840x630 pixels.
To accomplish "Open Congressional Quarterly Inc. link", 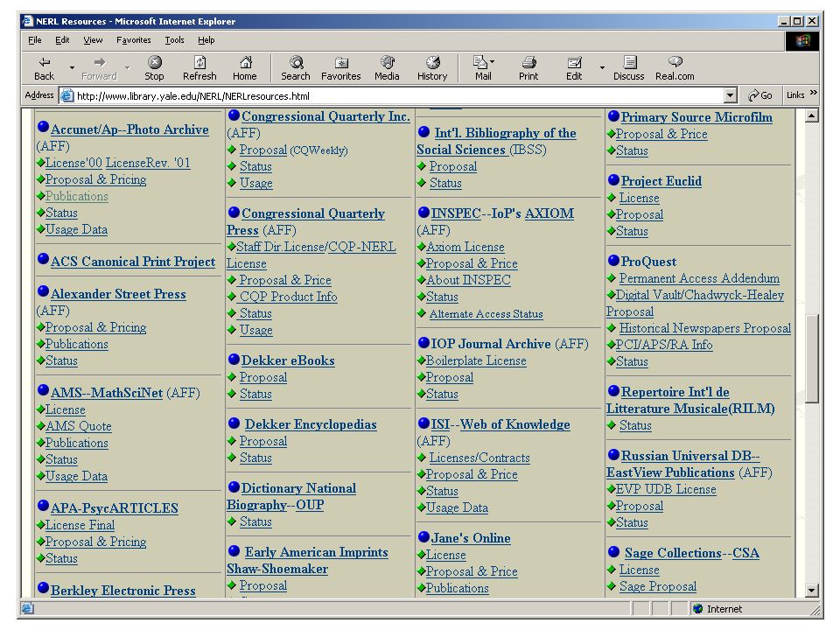I will [325, 116].
